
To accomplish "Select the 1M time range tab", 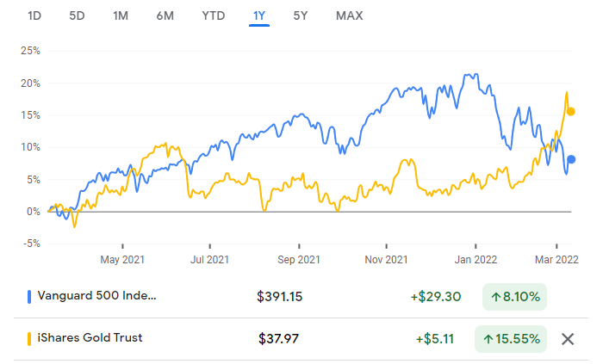I will [x=121, y=15].
